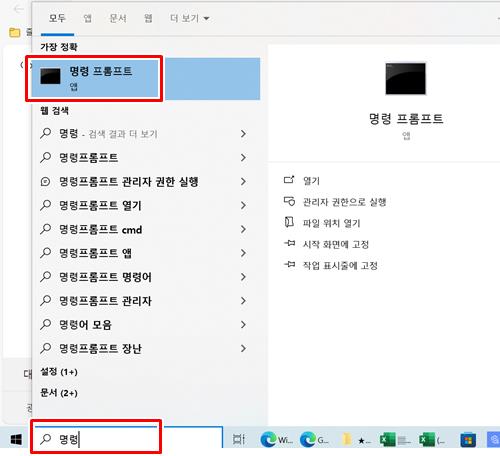Image resolution: width=500 pixels, height=456 pixels.
Task: Click 열기 to open Command Prompt
Action: pos(311,181)
